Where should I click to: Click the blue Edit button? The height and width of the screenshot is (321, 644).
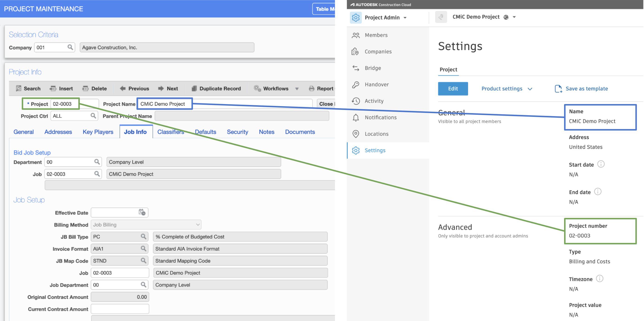tap(453, 88)
